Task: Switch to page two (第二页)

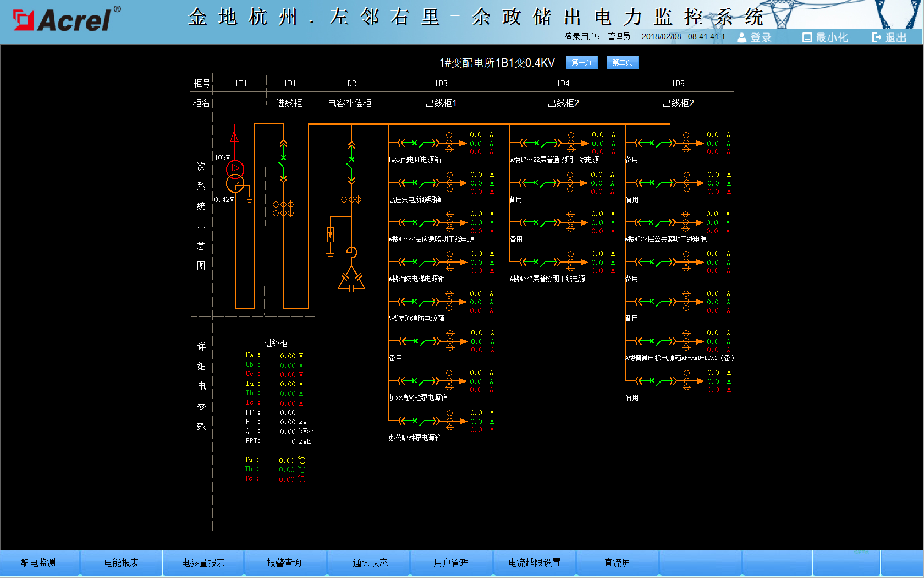Action: (622, 62)
